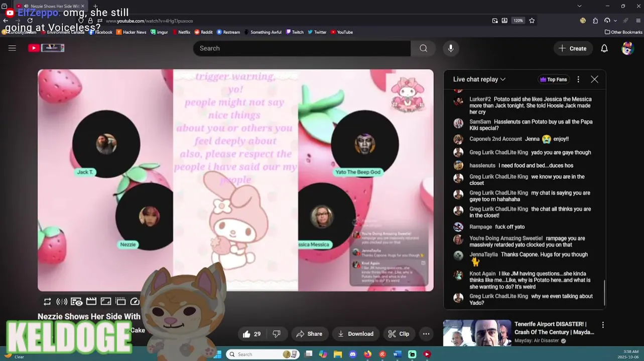Expand the Live chat replay dropdown
The width and height of the screenshot is (644, 361).
(479, 79)
